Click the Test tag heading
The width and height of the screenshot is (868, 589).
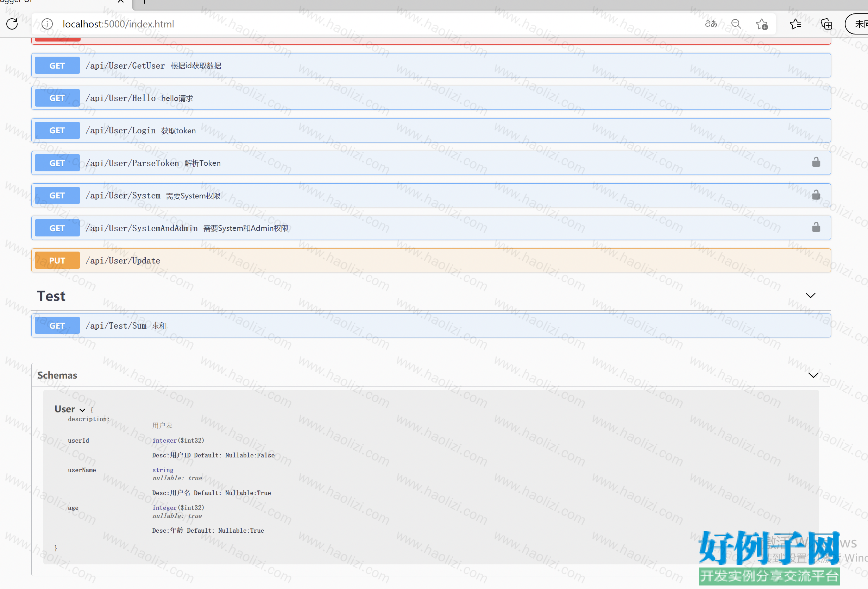tap(51, 296)
